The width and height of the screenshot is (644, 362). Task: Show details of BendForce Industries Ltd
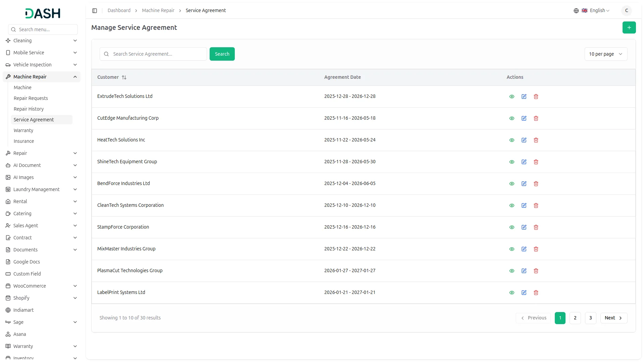point(512,184)
